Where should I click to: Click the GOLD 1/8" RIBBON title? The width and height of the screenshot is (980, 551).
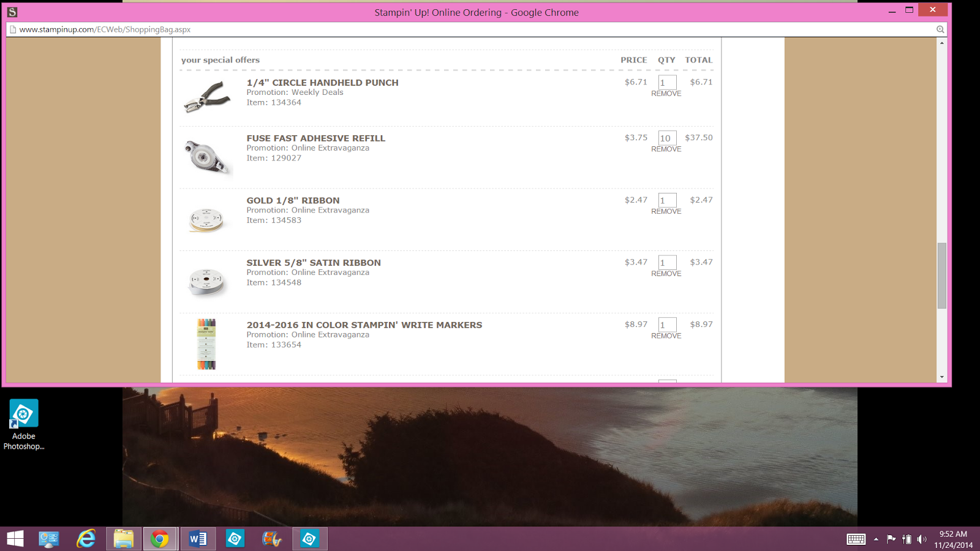293,200
